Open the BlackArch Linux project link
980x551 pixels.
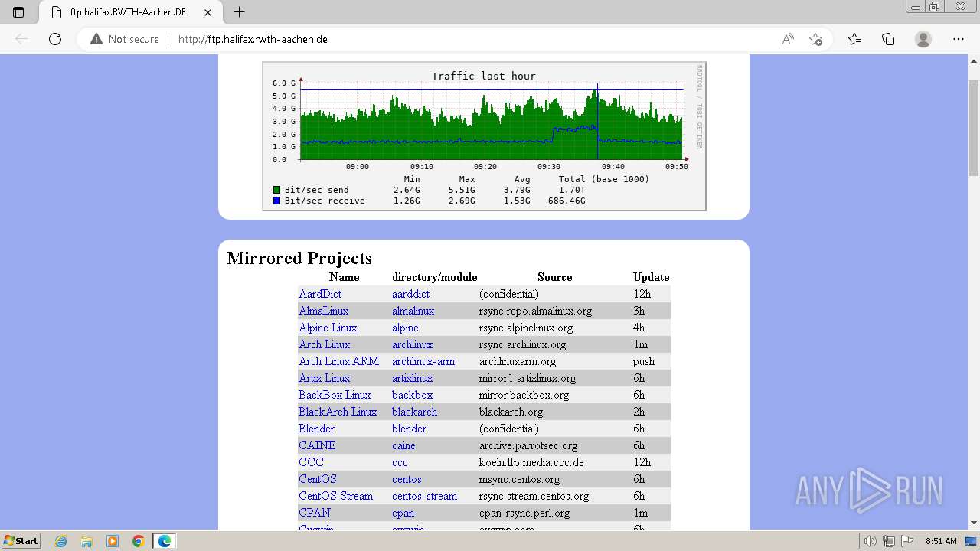pyautogui.click(x=338, y=412)
